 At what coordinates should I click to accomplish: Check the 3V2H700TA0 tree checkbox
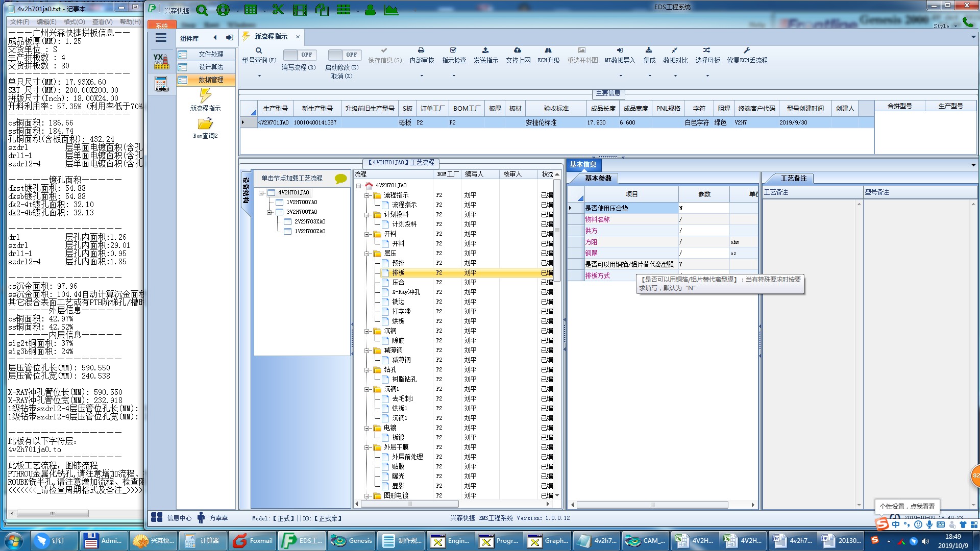pos(280,212)
